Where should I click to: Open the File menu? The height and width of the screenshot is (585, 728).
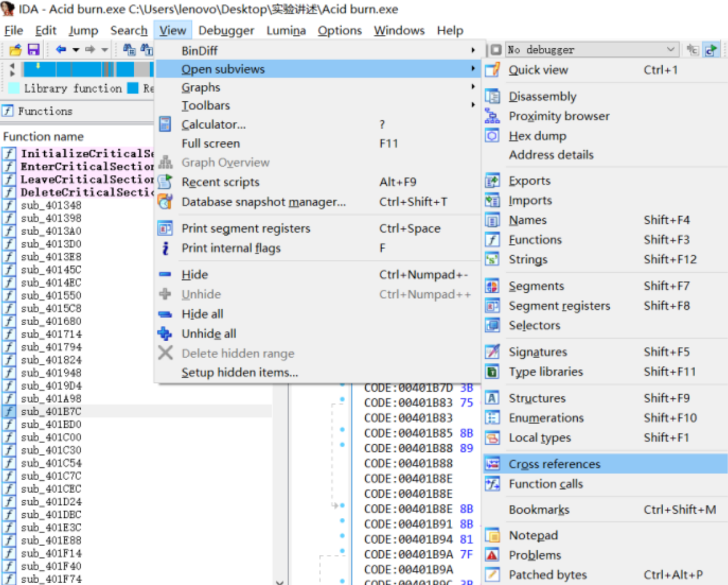pos(14,31)
